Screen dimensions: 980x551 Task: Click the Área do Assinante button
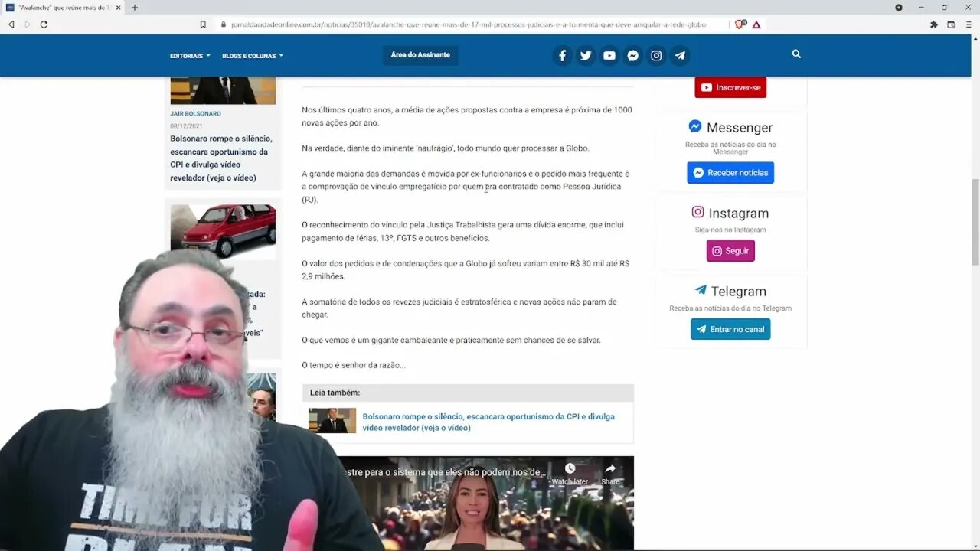420,55
